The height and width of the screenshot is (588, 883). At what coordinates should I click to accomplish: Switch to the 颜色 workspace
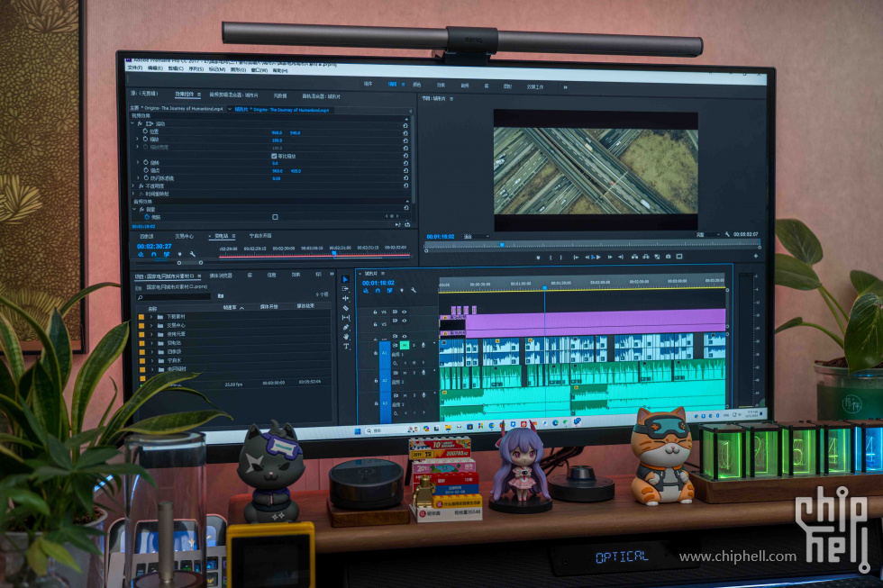pyautogui.click(x=416, y=85)
